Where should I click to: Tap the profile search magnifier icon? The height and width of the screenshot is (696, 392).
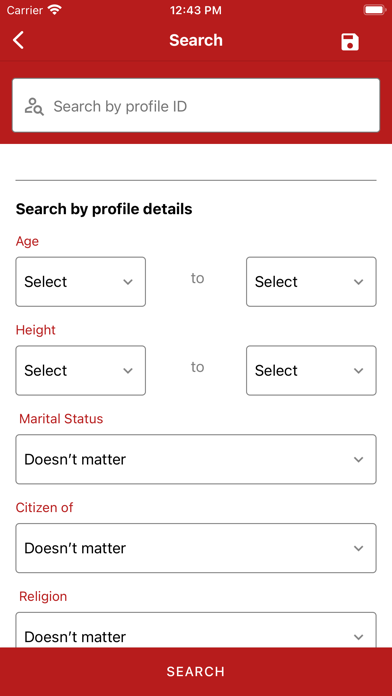(x=34, y=107)
